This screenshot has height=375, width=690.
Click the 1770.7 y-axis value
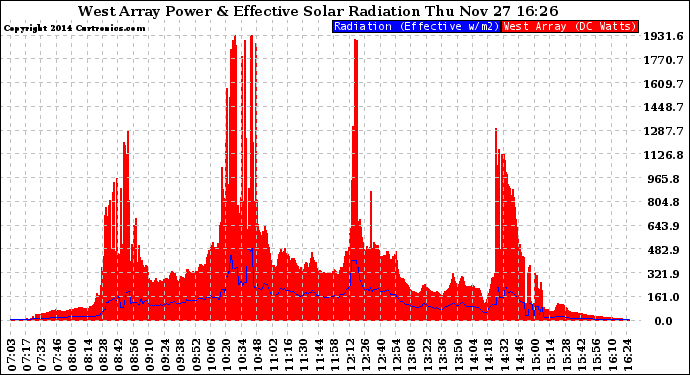click(x=664, y=60)
